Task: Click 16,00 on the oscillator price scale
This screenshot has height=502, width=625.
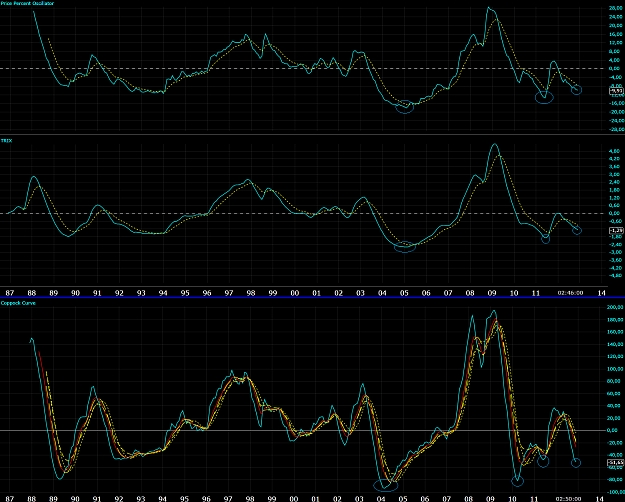Action: 616,34
